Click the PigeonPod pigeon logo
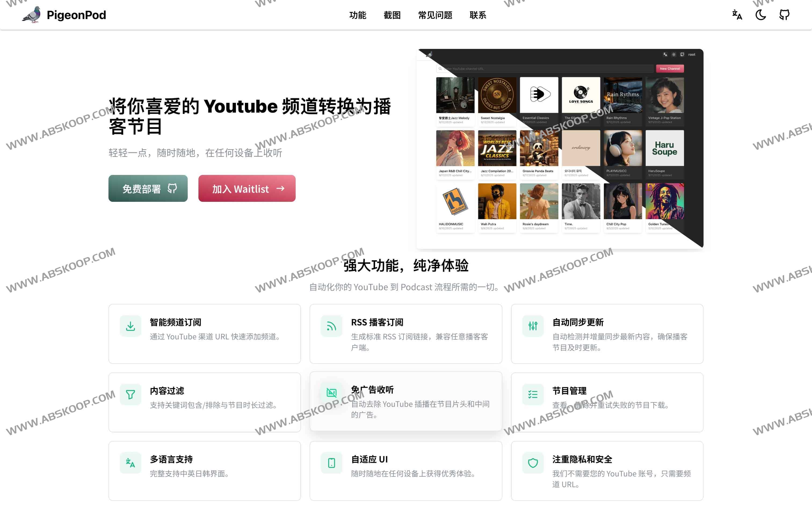This screenshot has height=517, width=812. (31, 15)
